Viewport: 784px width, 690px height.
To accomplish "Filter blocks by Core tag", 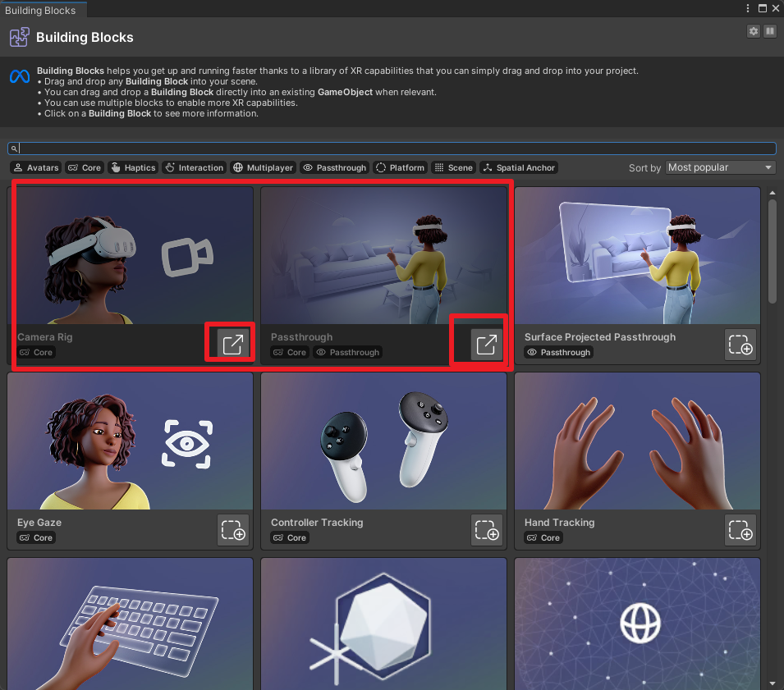I will click(85, 168).
